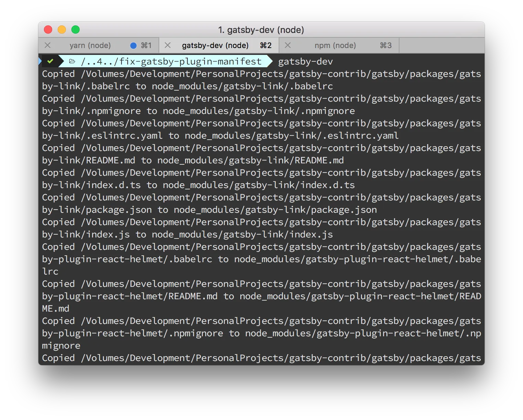Image resolution: width=523 pixels, height=420 pixels.
Task: Click the wrapped 'mignore' output line
Action: (61, 346)
